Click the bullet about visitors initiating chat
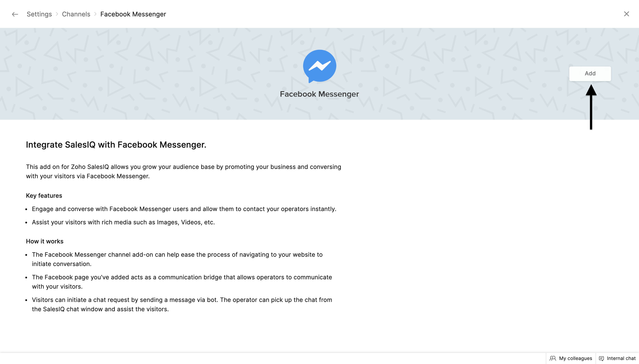 point(182,304)
